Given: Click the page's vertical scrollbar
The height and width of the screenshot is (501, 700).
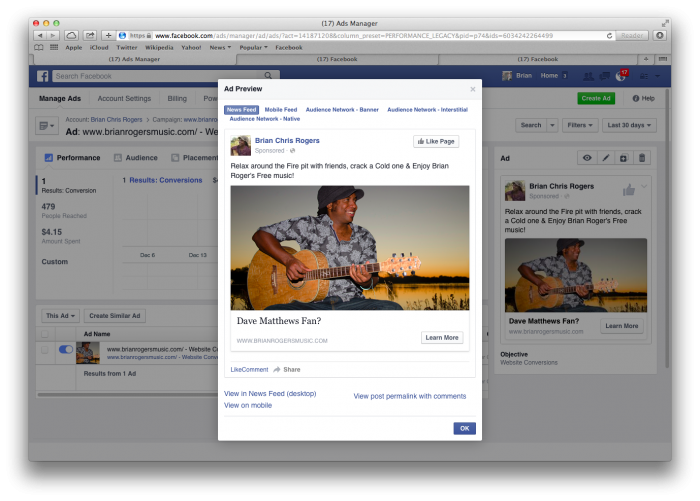Looking at the screenshot, I should click(x=668, y=228).
